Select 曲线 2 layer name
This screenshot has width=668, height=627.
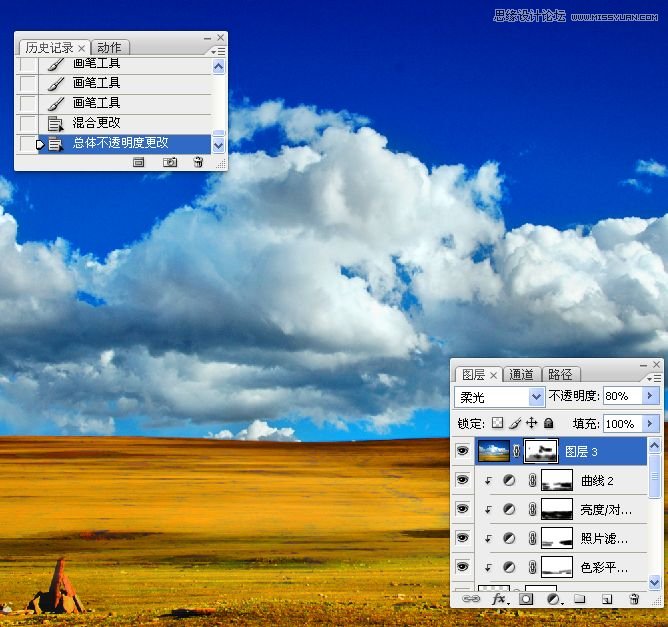[x=597, y=480]
